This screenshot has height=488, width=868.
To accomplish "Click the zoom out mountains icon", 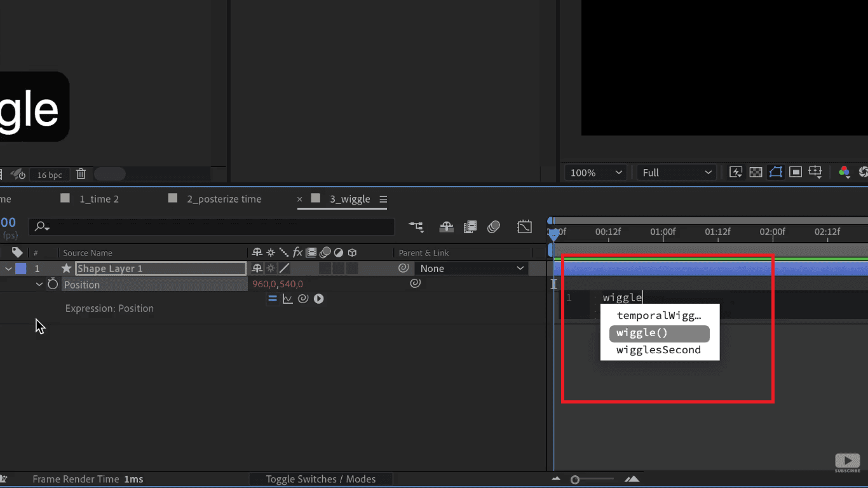I will [556, 479].
